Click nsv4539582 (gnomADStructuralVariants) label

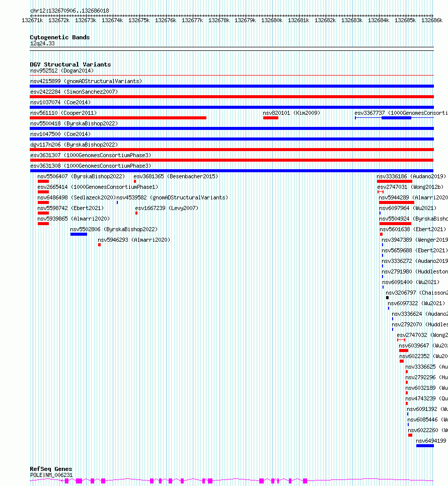pyautogui.click(x=172, y=197)
